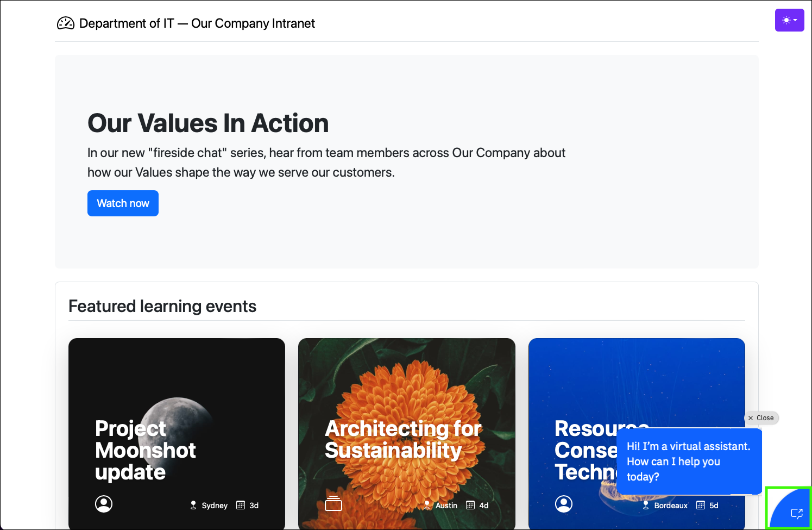Open the theme switcher dropdown
Viewport: 812px width, 530px height.
pyautogui.click(x=789, y=20)
